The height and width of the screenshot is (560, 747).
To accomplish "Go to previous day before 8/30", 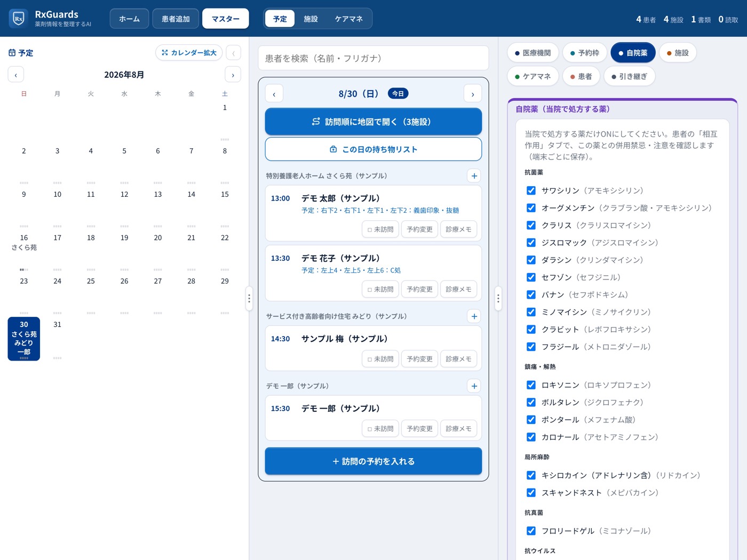I will click(x=274, y=94).
